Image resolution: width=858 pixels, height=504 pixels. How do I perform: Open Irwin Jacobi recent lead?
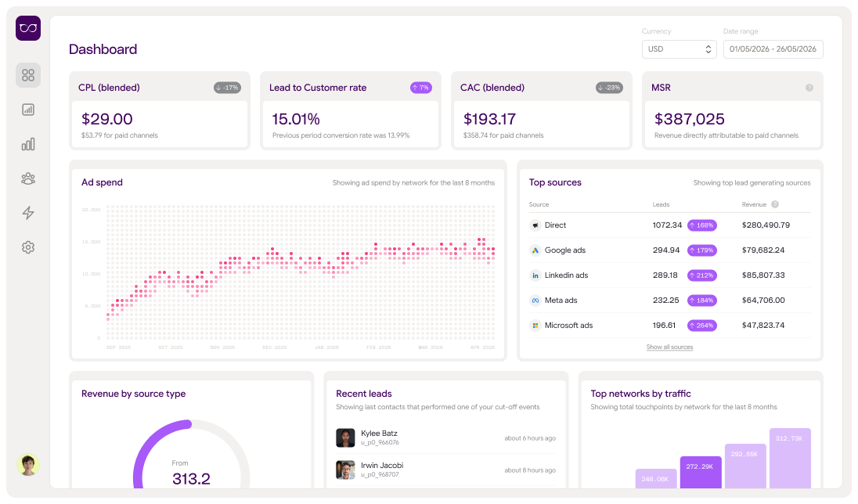click(x=445, y=470)
